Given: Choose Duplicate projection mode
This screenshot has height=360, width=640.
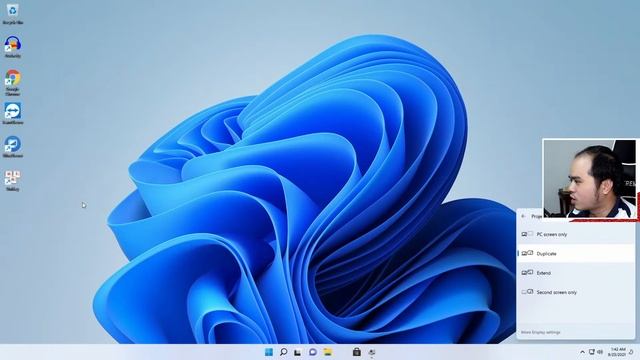Looking at the screenshot, I should tap(576, 253).
